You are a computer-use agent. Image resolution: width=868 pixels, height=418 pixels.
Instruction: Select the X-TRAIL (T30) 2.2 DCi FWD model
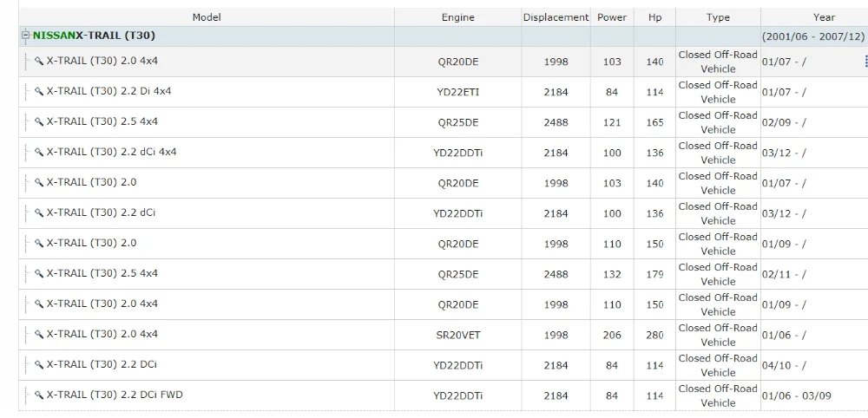[115, 395]
